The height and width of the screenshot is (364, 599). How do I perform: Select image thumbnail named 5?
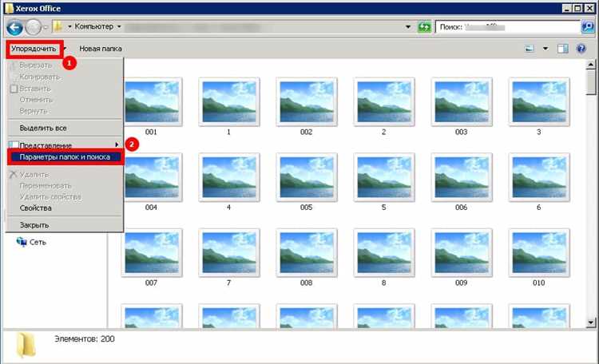coord(384,177)
